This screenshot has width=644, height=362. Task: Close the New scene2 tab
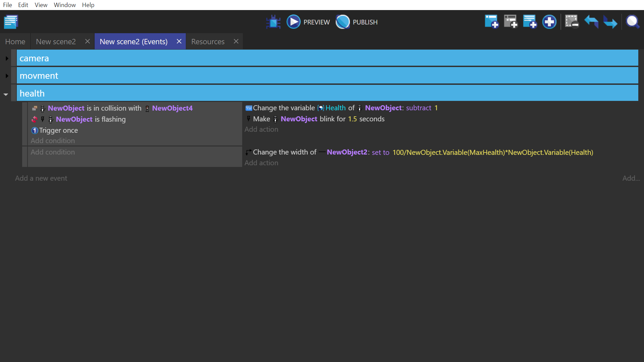(x=88, y=41)
